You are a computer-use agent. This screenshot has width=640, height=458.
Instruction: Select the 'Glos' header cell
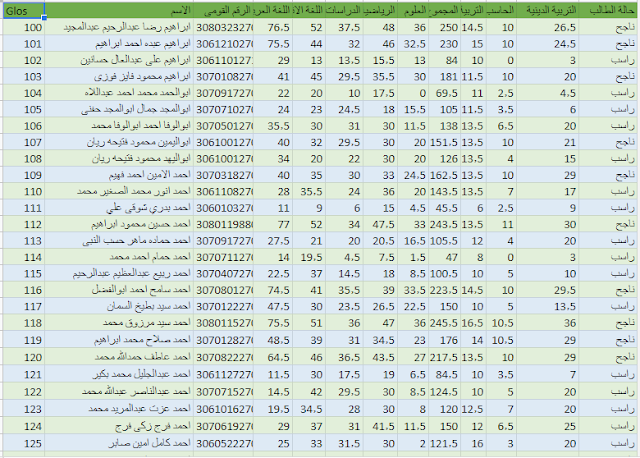pos(24,11)
